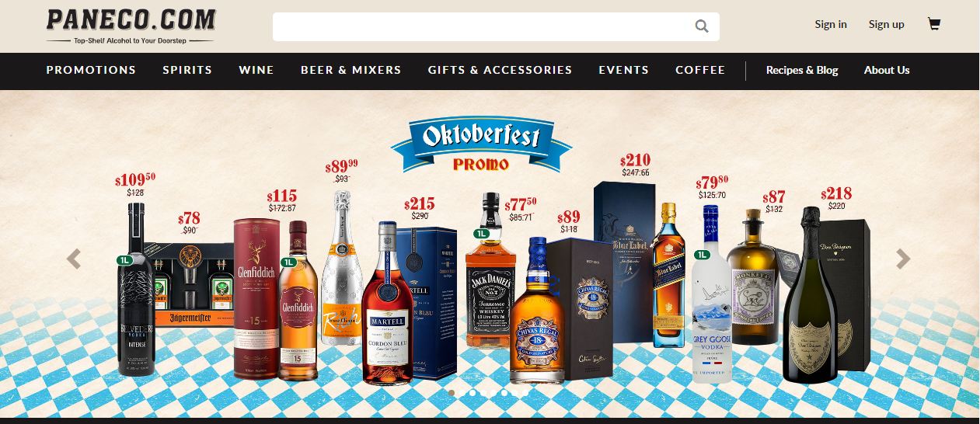Click the search magnifier icon
Image resolution: width=980 pixels, height=424 pixels.
(702, 26)
